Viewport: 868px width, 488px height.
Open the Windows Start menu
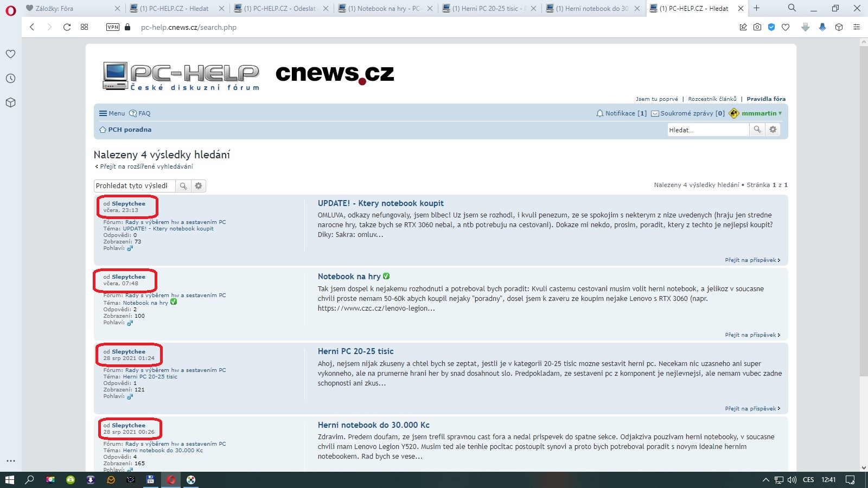(x=10, y=480)
